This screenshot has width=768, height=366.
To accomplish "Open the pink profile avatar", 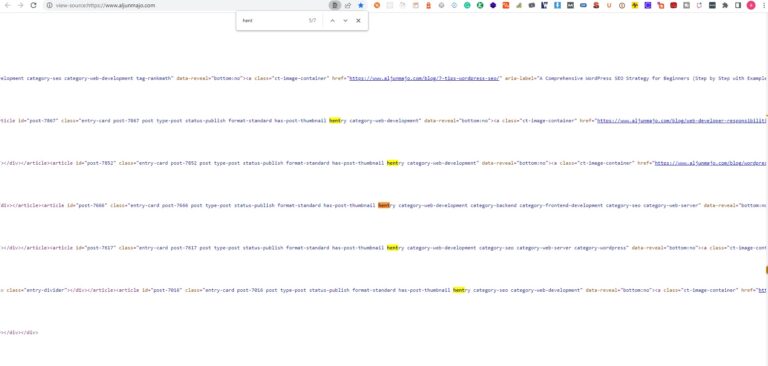I will coord(751,5).
